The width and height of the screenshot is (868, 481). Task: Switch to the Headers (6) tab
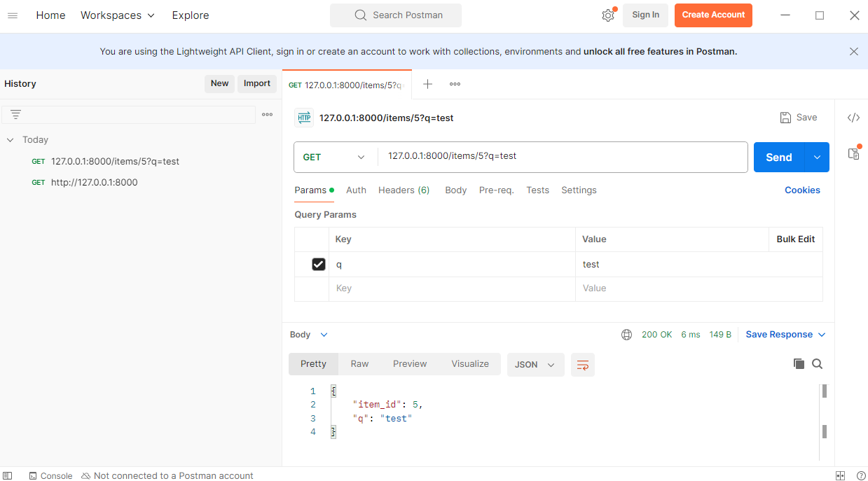click(404, 190)
